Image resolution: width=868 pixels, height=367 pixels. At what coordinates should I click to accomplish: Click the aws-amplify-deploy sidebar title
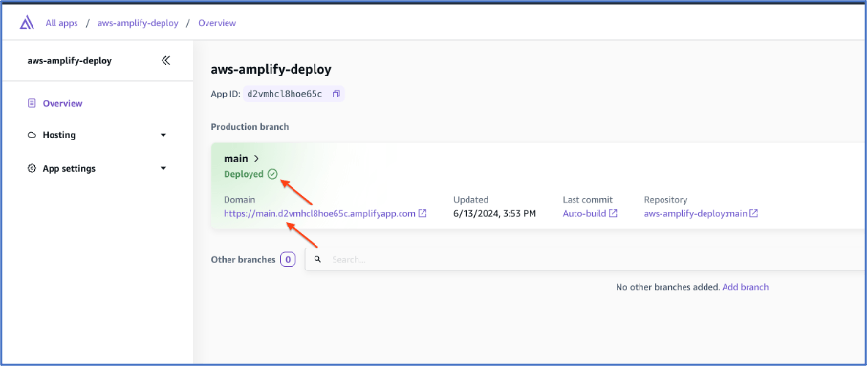point(69,61)
